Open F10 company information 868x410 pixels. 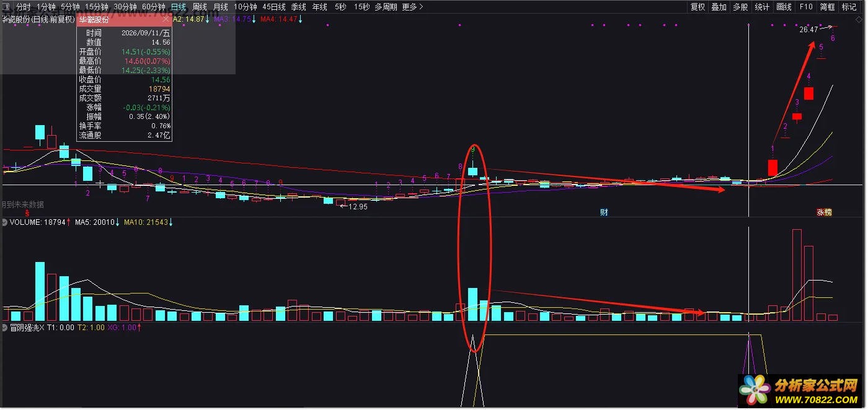806,7
